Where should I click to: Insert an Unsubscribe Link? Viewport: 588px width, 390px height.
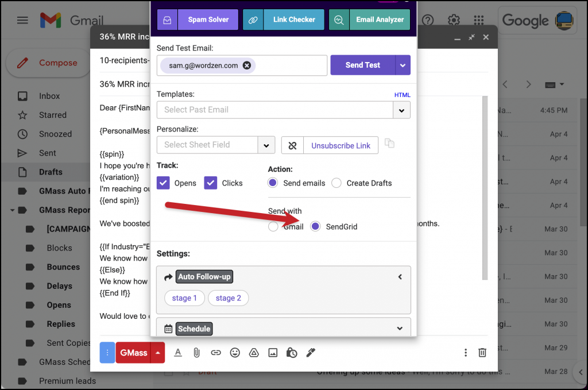pos(341,145)
